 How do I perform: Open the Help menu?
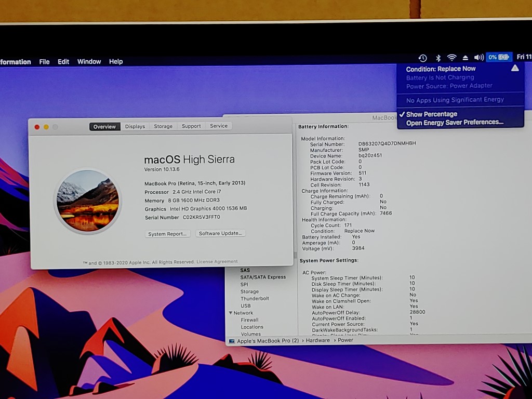116,61
